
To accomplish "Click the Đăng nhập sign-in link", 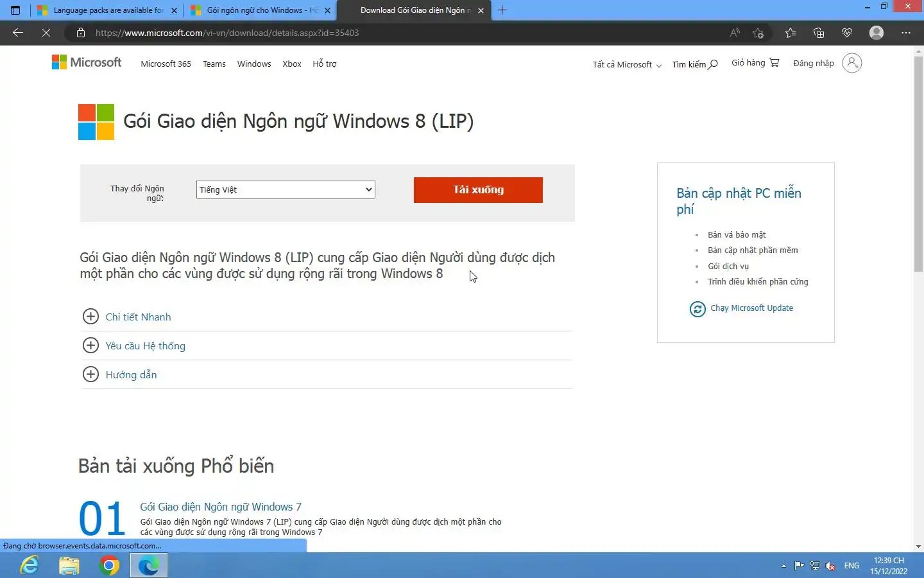I will pyautogui.click(x=814, y=63).
